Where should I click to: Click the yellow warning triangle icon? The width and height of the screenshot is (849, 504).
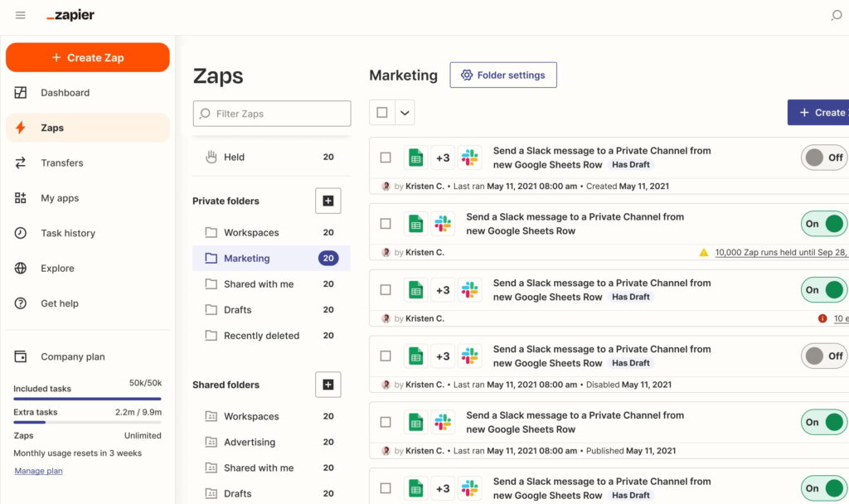(703, 252)
